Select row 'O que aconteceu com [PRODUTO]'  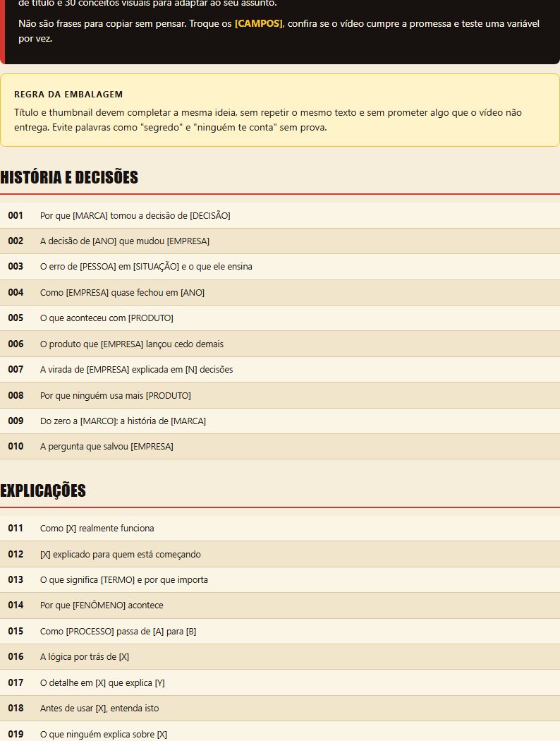tap(280, 318)
